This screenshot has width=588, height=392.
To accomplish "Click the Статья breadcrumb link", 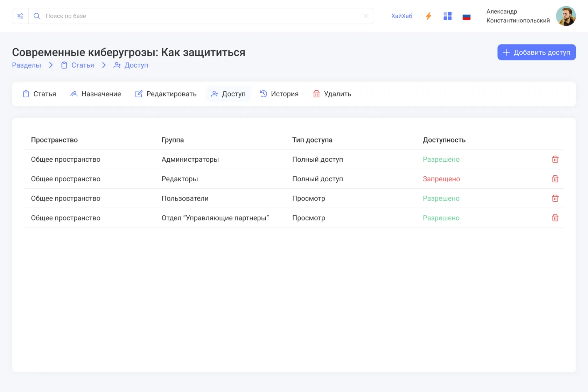I will point(78,65).
